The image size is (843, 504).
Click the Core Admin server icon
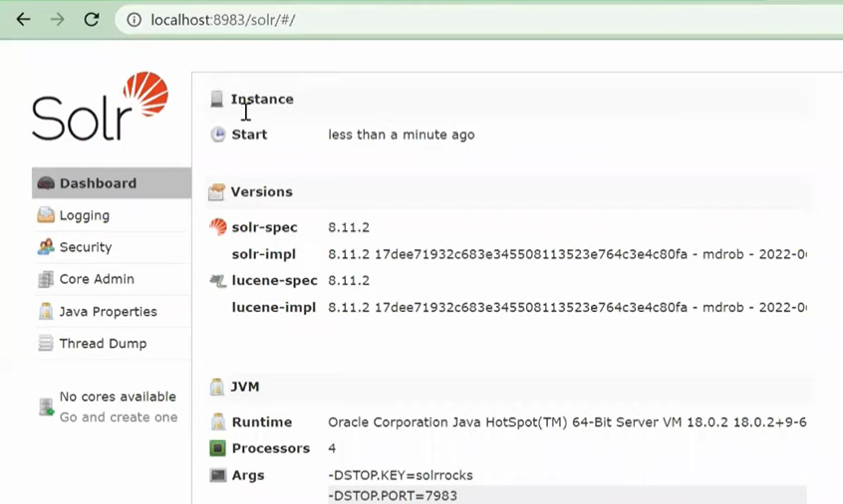click(46, 279)
